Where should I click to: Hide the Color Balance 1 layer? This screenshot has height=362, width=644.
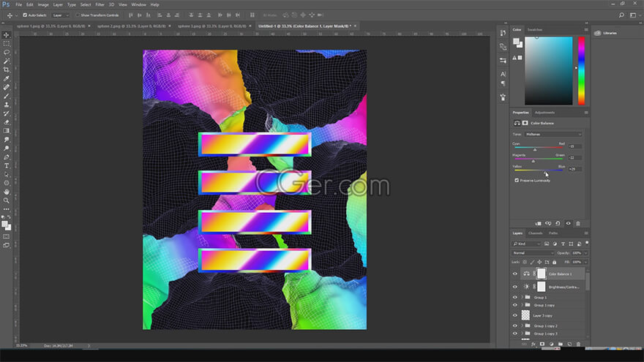click(515, 274)
